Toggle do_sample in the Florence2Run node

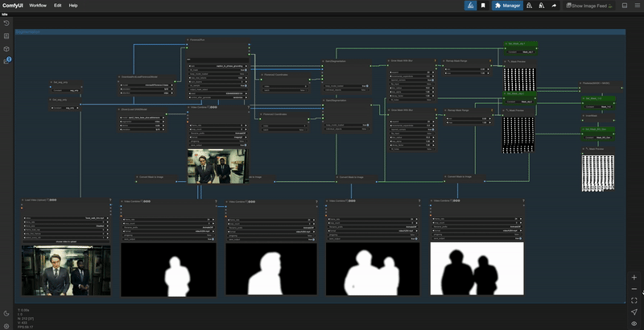tap(217, 85)
